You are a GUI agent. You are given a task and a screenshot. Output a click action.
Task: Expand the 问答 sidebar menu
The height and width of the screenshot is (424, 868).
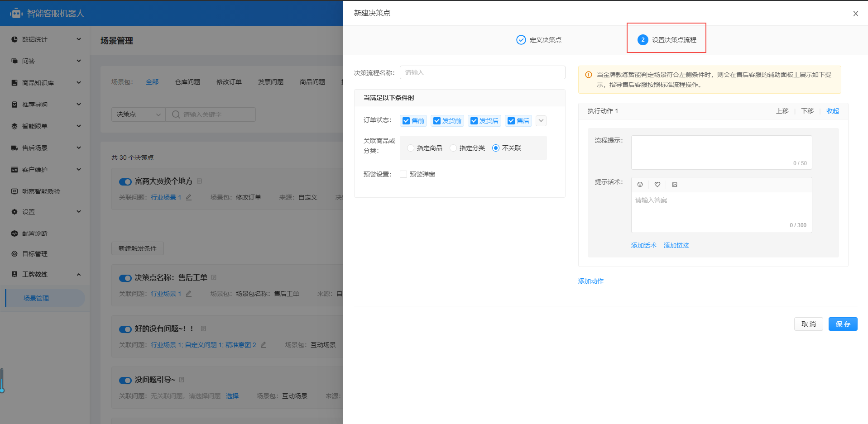[79, 61]
